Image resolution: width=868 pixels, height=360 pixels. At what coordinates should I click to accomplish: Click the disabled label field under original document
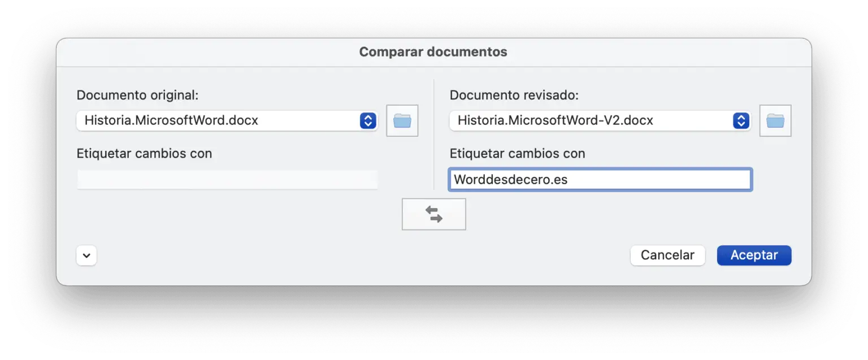[x=227, y=179]
